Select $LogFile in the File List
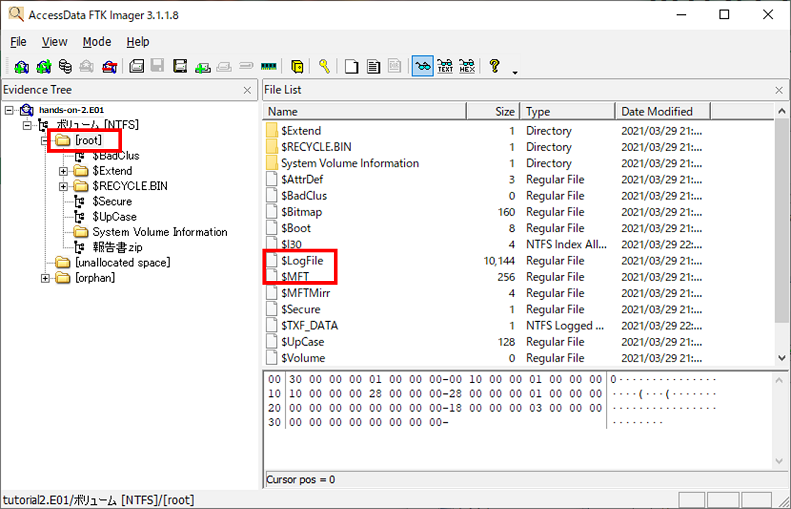This screenshot has height=509, width=791. [x=302, y=261]
